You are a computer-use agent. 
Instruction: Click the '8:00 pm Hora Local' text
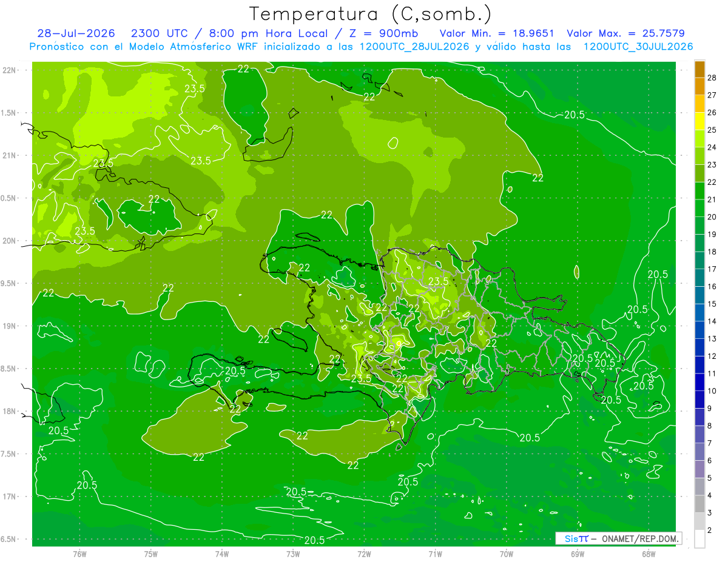pyautogui.click(x=269, y=33)
